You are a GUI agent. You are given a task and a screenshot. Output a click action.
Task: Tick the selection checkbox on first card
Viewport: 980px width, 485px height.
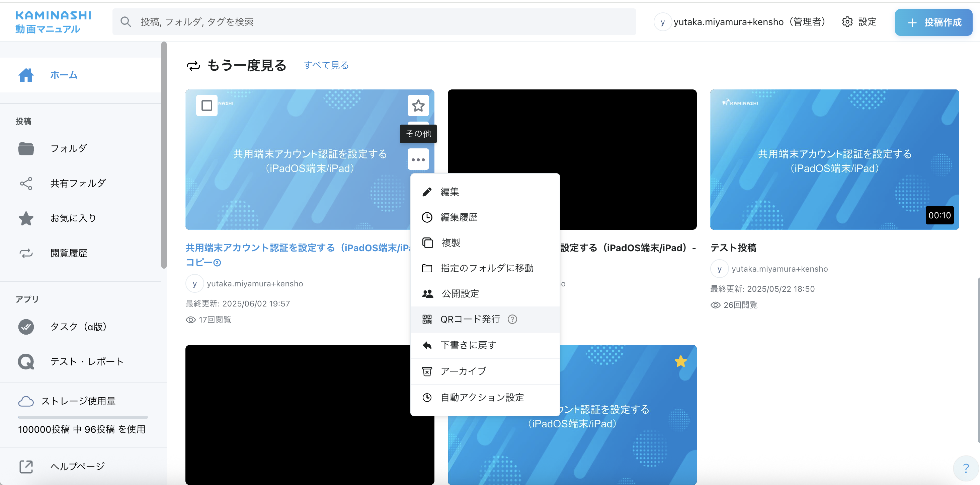pos(207,106)
